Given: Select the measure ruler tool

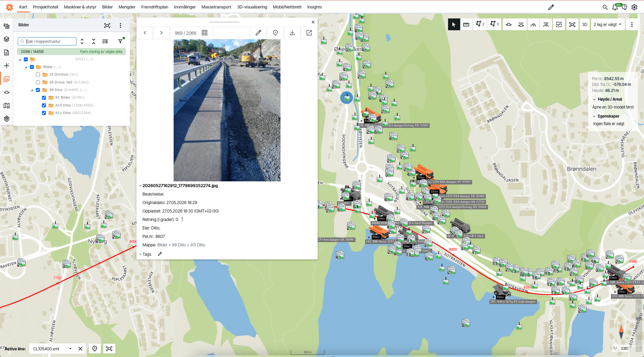Looking at the screenshot, I should [466, 24].
